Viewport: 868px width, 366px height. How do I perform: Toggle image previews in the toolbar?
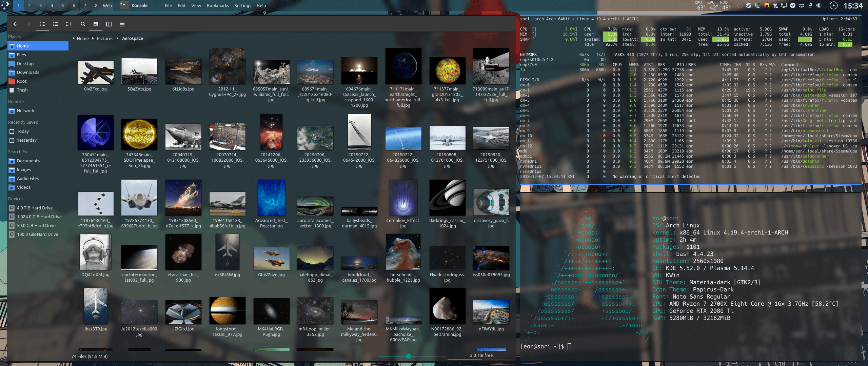point(96,24)
